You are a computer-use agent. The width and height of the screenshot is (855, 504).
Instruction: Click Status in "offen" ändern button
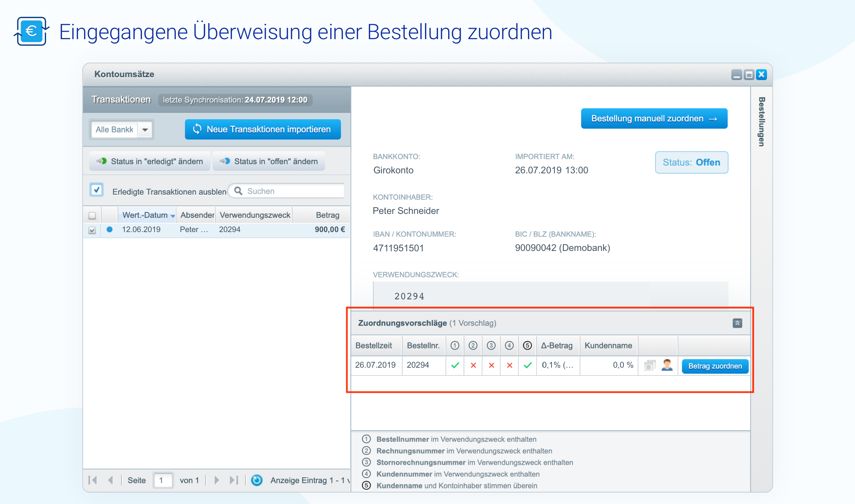269,161
